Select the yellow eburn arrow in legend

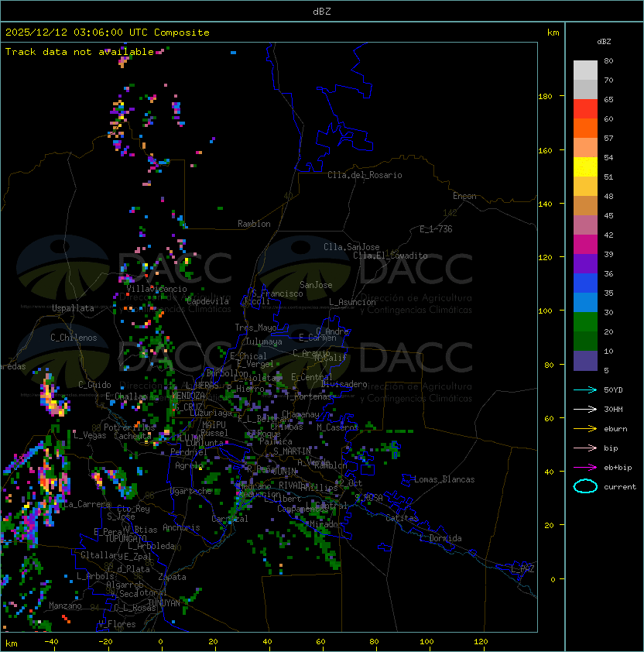(x=585, y=428)
